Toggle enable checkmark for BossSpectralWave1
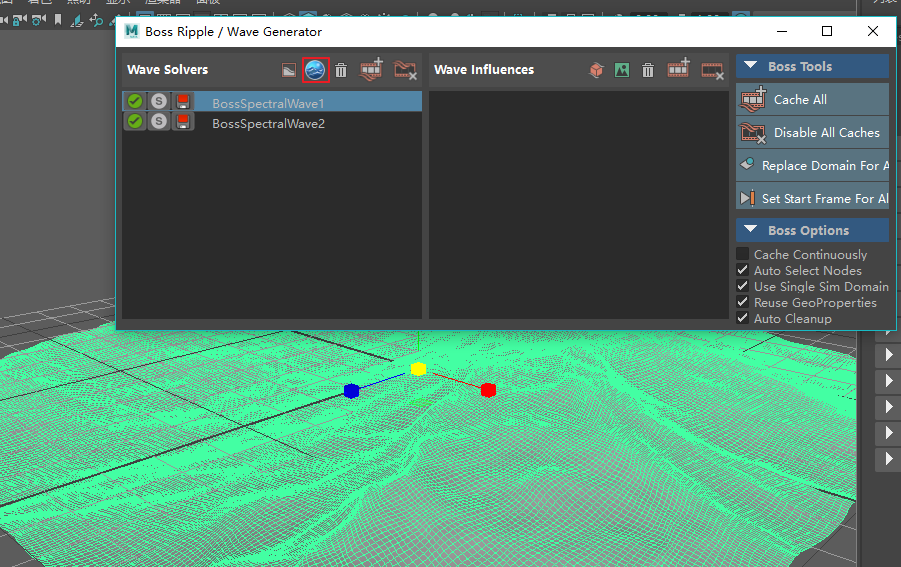Viewport: 901px width, 567px height. pyautogui.click(x=135, y=101)
